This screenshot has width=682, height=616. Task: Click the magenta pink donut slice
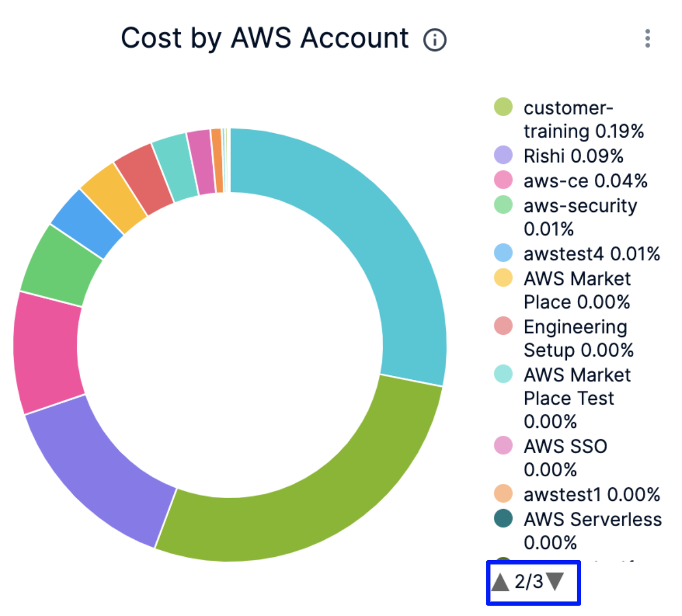pyautogui.click(x=47, y=353)
